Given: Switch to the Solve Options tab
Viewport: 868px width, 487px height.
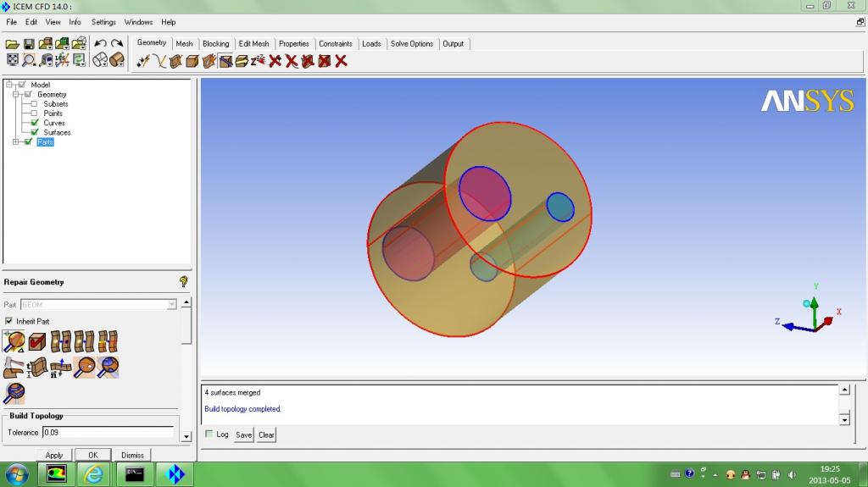Looking at the screenshot, I should pos(411,44).
